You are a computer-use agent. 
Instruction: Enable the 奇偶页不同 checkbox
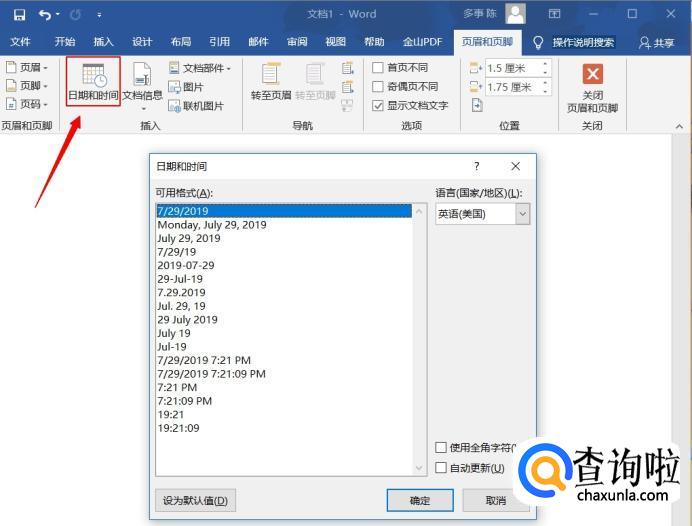point(377,86)
